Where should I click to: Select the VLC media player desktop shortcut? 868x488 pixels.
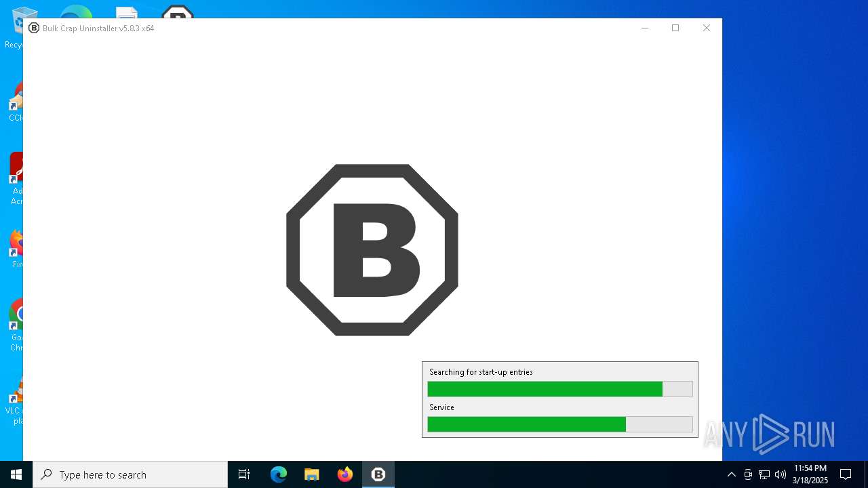coord(15,400)
